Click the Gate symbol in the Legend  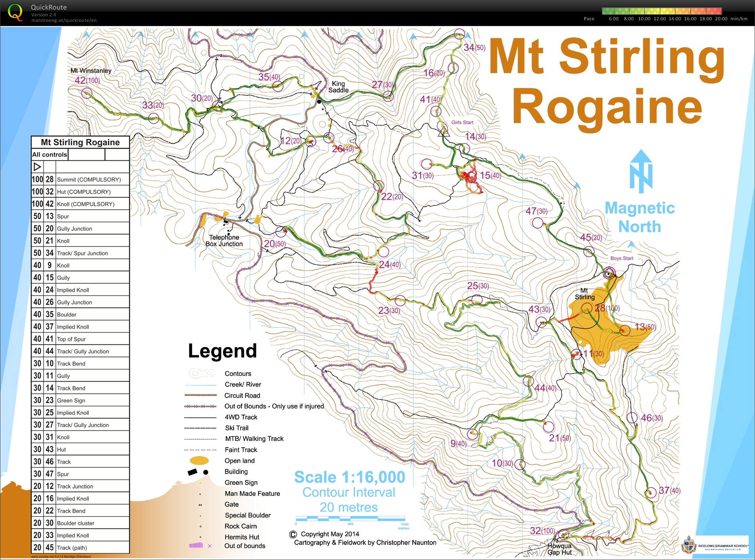click(x=200, y=504)
